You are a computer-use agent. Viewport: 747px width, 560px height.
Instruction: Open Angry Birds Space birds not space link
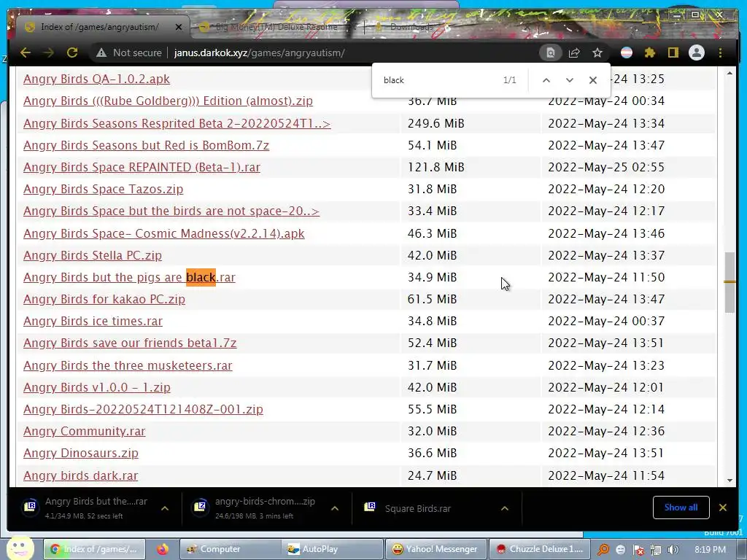click(171, 211)
